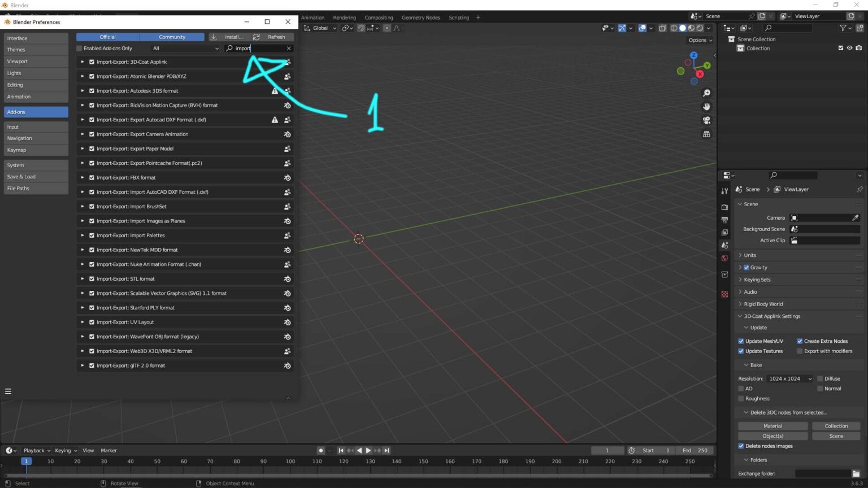This screenshot has height=488, width=868.
Task: Click the Exchange folder browse icon
Action: point(856,473)
